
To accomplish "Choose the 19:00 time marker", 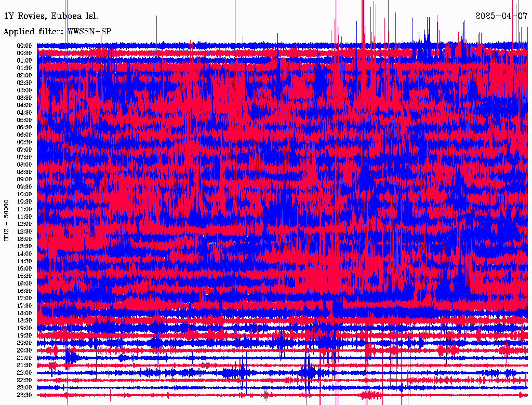I will [x=25, y=328].
